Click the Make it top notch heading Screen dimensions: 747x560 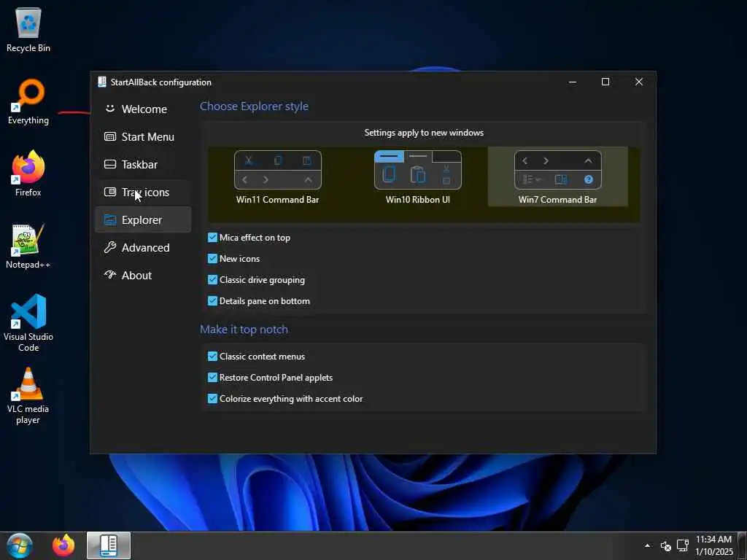tap(244, 329)
